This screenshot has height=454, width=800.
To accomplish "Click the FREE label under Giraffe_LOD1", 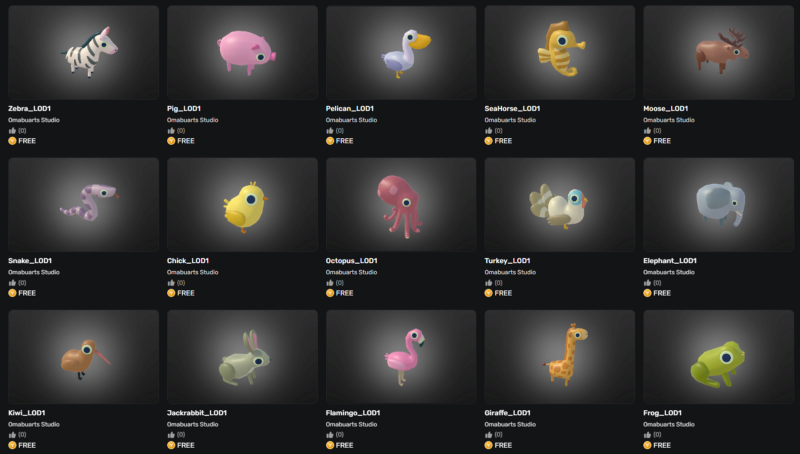I will pos(503,445).
